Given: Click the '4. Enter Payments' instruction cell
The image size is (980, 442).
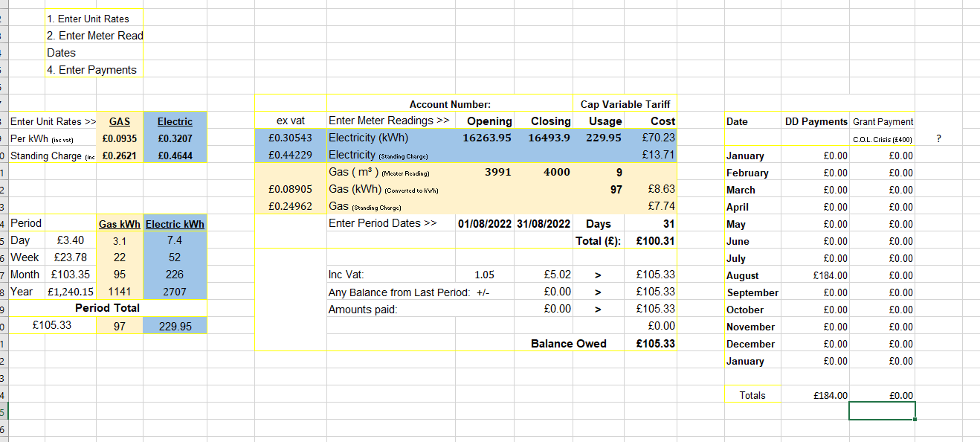Looking at the screenshot, I should point(91,70).
